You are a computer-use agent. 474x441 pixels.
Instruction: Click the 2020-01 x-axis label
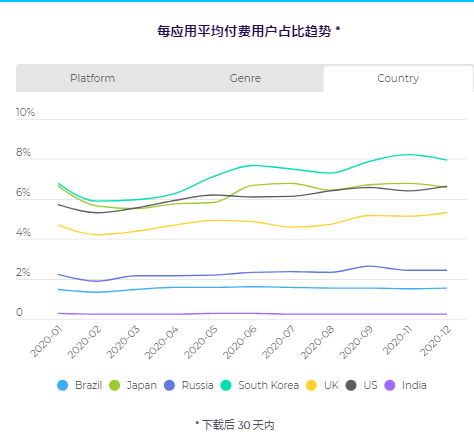click(46, 341)
